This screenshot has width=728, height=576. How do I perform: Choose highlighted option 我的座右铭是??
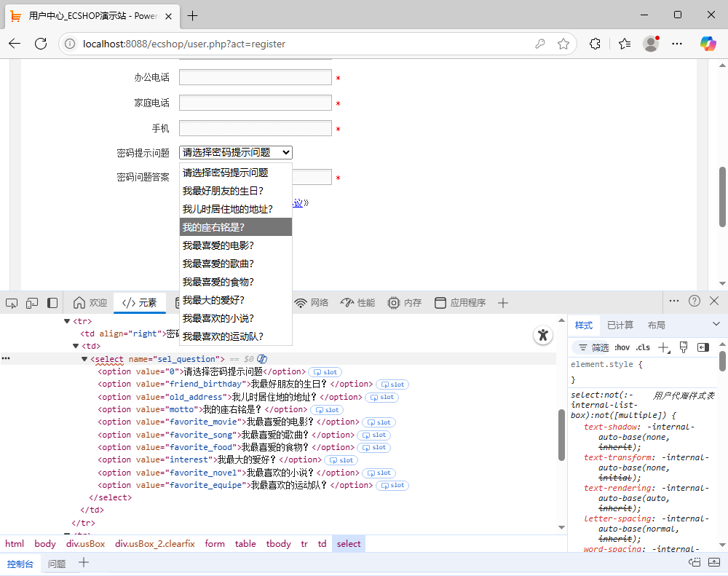(236, 227)
